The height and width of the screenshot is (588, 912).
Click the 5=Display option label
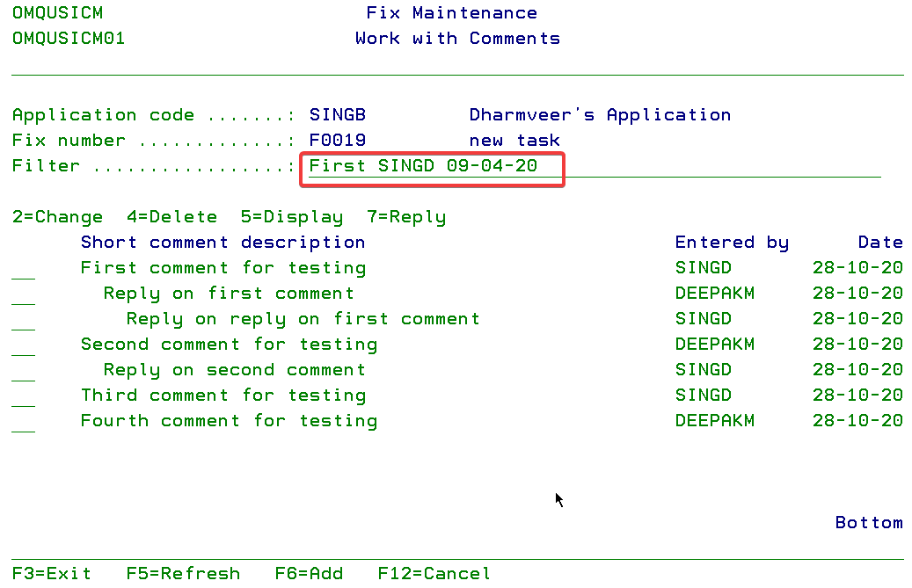click(x=291, y=217)
